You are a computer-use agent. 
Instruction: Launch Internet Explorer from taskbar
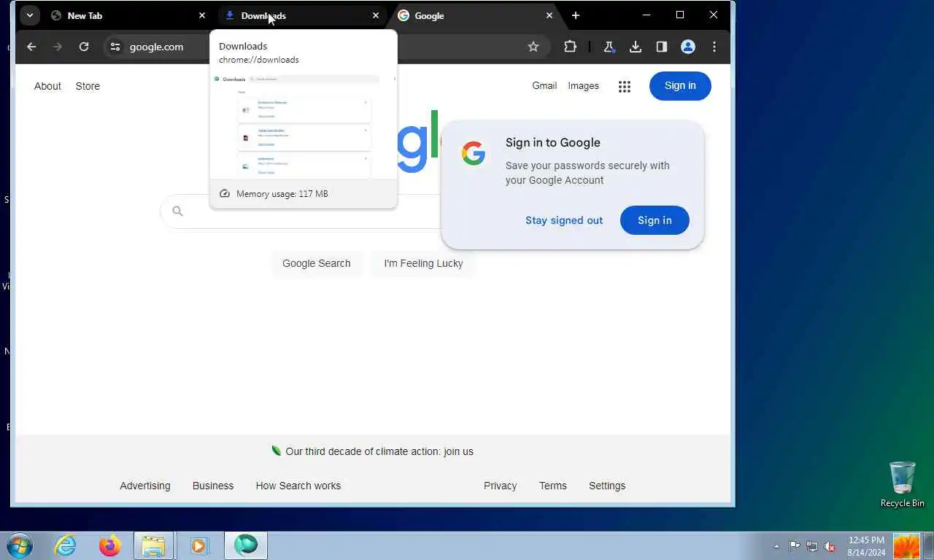point(65,545)
